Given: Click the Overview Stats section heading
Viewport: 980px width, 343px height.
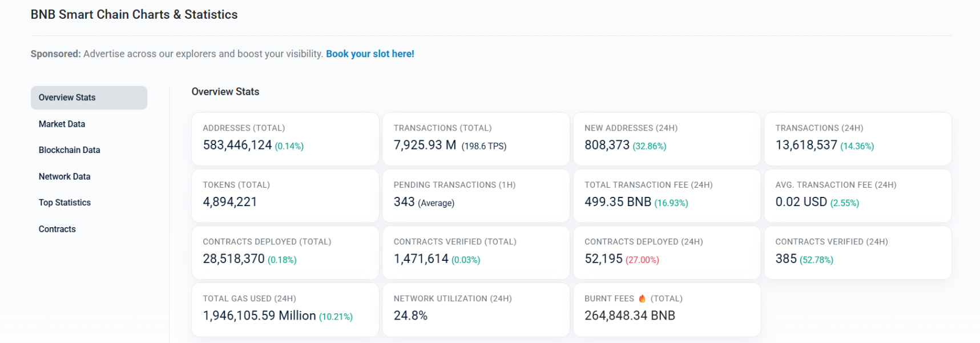Looking at the screenshot, I should (225, 92).
